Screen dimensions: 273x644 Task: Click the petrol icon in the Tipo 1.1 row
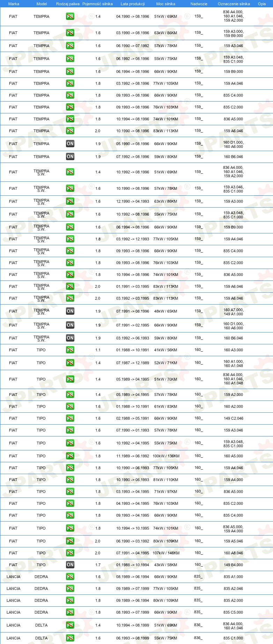(x=70, y=350)
